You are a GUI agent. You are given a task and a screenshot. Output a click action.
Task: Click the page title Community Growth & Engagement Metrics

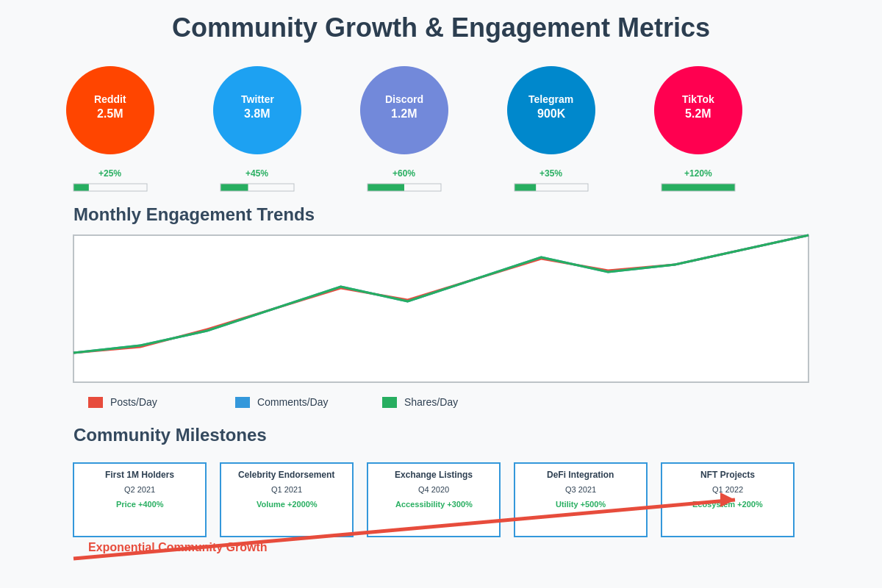click(x=441, y=28)
